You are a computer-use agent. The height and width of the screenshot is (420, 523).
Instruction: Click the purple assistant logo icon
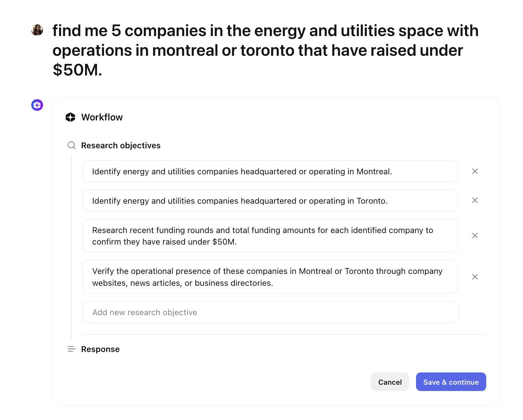point(37,105)
